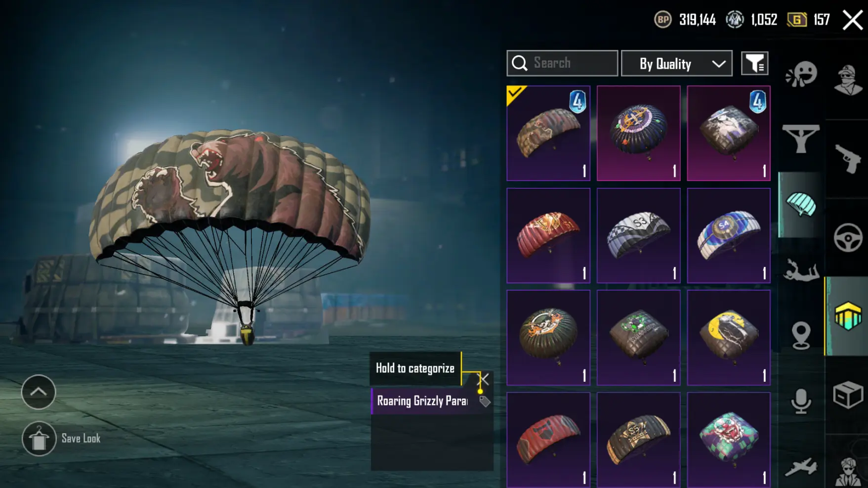Switch to the yellow parachute inventory tab
This screenshot has height=488, width=868.
pyautogui.click(x=847, y=316)
